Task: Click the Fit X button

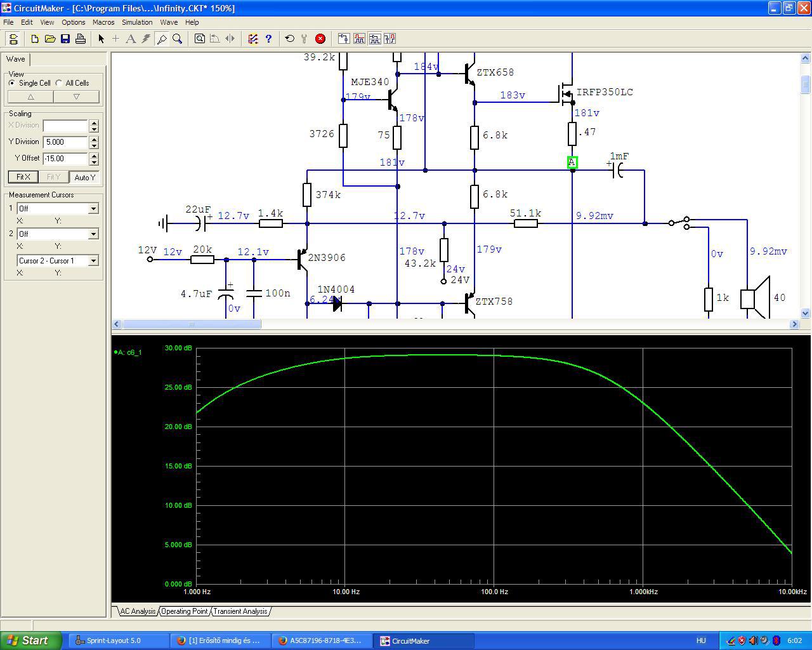Action: 23,177
